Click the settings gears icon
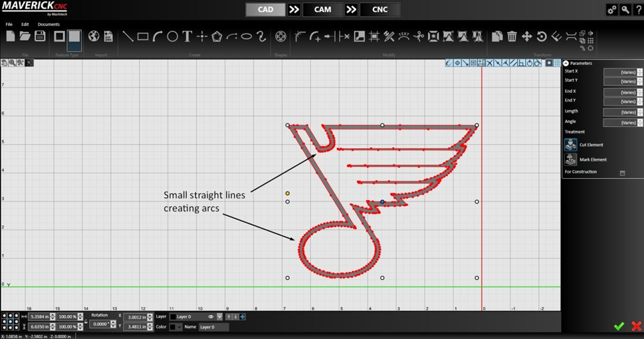This screenshot has height=339, width=644. 611,10
